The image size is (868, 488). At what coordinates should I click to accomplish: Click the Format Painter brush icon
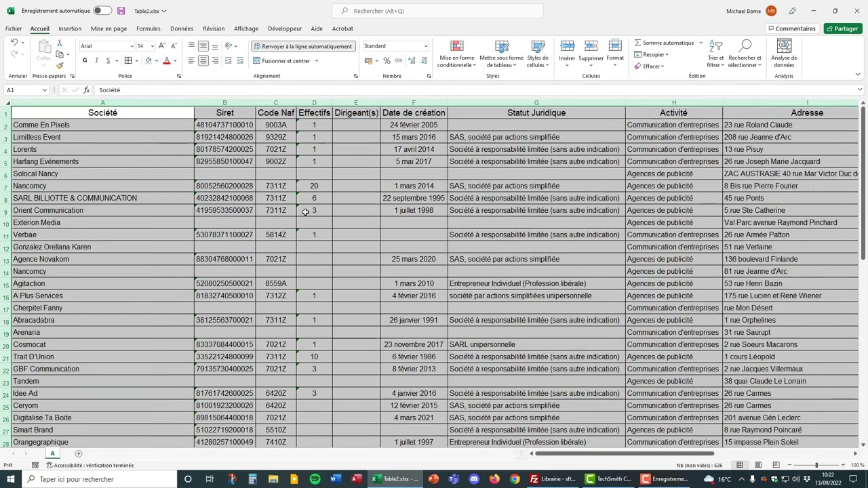[x=59, y=66]
